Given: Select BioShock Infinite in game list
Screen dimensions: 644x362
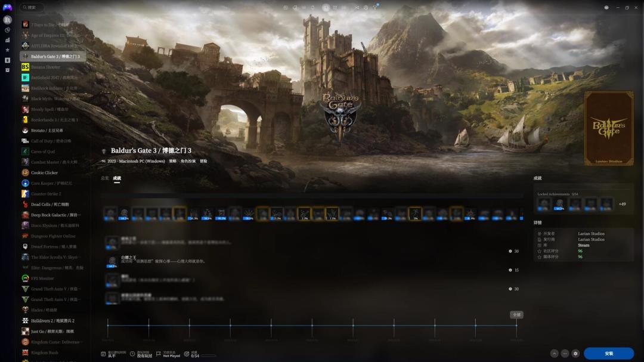Looking at the screenshot, I should (x=53, y=88).
